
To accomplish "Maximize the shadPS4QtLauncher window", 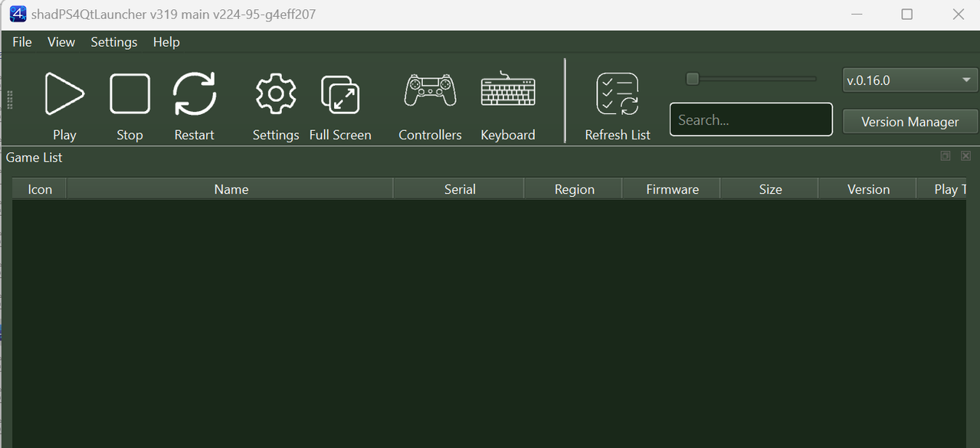I will [x=907, y=14].
